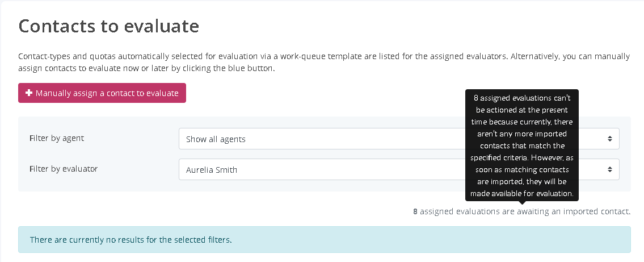The image size is (644, 262).
Task: Click the made available for evaluation tooltip line
Action: (522, 193)
